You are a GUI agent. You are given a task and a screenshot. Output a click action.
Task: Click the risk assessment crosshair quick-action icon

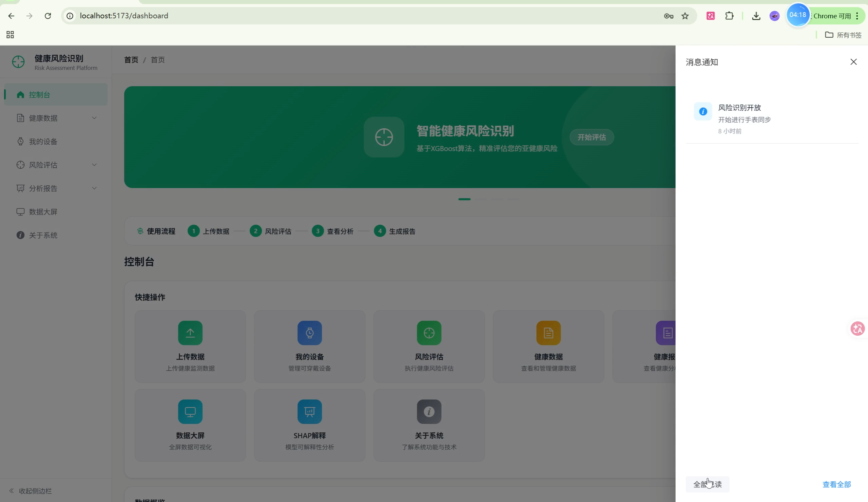coord(429,333)
